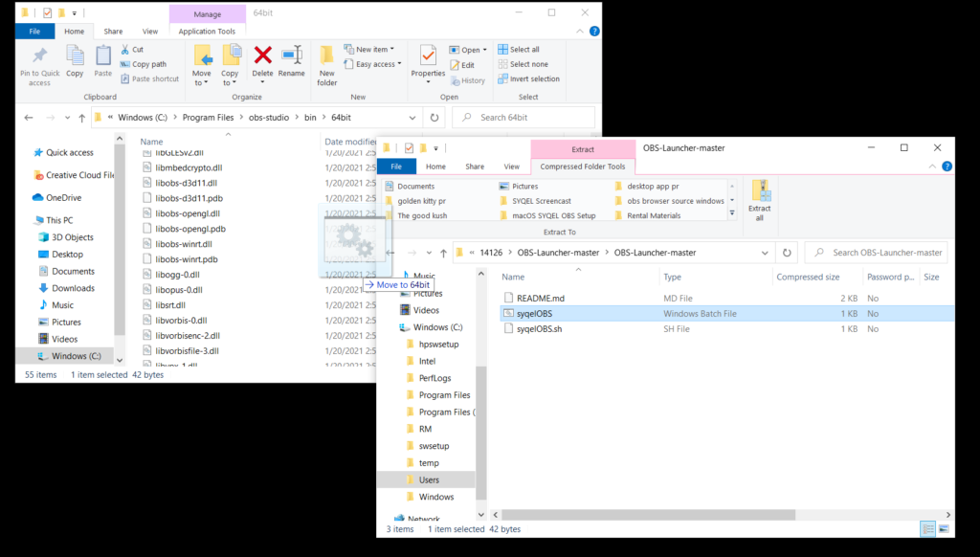This screenshot has height=557, width=980.
Task: Click horizontal scrollbar in OBS-Launcher-master file list
Action: [649, 515]
